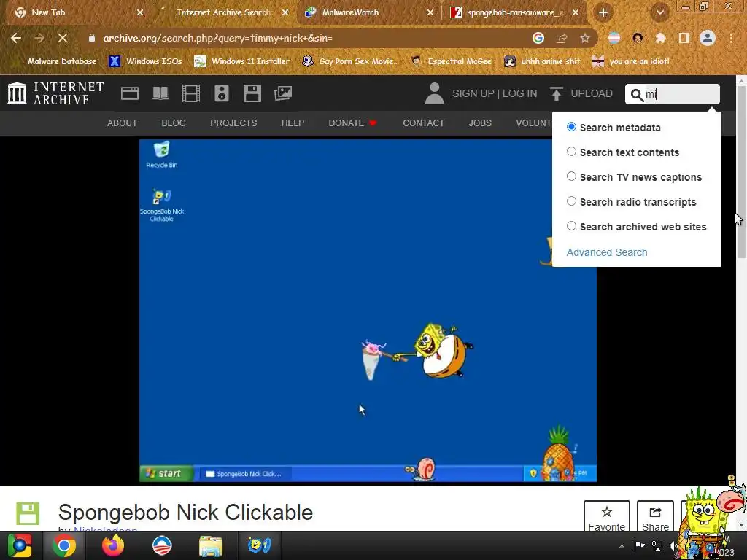This screenshot has height=560, width=747.
Task: Open the Audio speaker icon
Action: click(222, 93)
